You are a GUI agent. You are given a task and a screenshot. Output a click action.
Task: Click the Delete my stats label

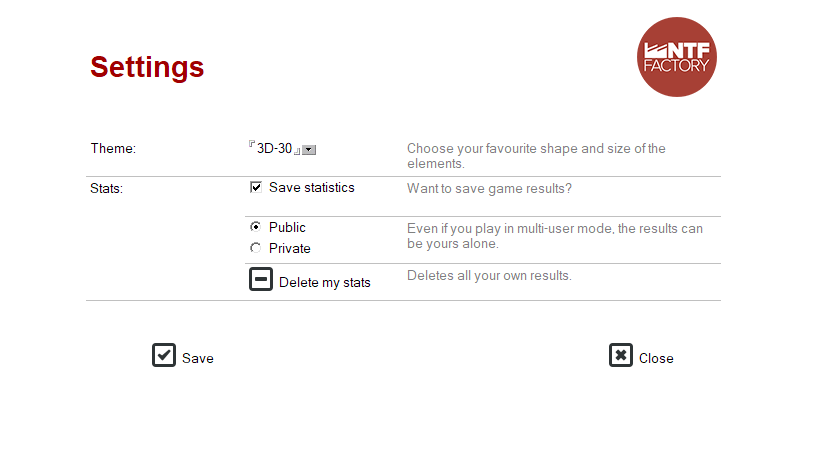point(325,282)
